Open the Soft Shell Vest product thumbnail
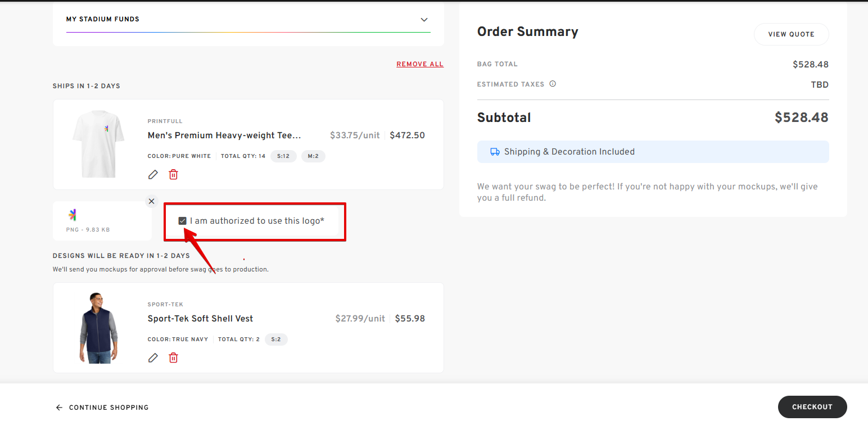This screenshot has height=430, width=868. (x=98, y=328)
